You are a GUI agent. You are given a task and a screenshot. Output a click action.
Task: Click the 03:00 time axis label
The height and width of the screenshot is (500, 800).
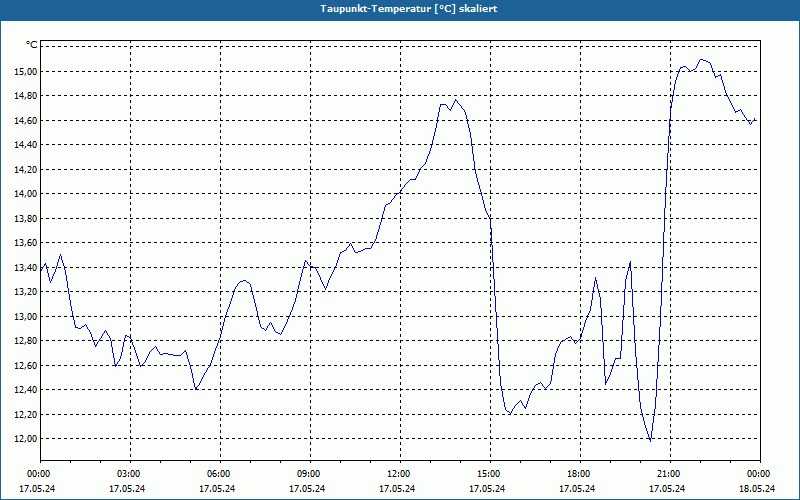pos(131,474)
